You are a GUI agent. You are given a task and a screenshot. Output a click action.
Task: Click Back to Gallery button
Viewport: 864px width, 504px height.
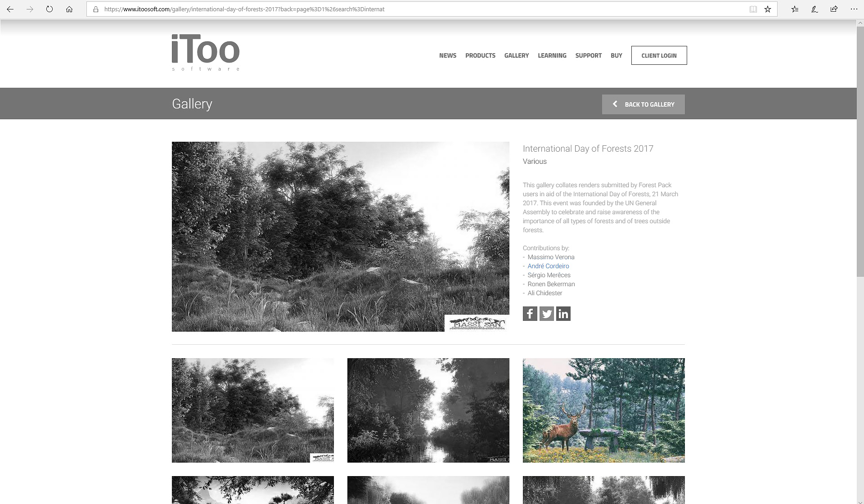click(643, 104)
